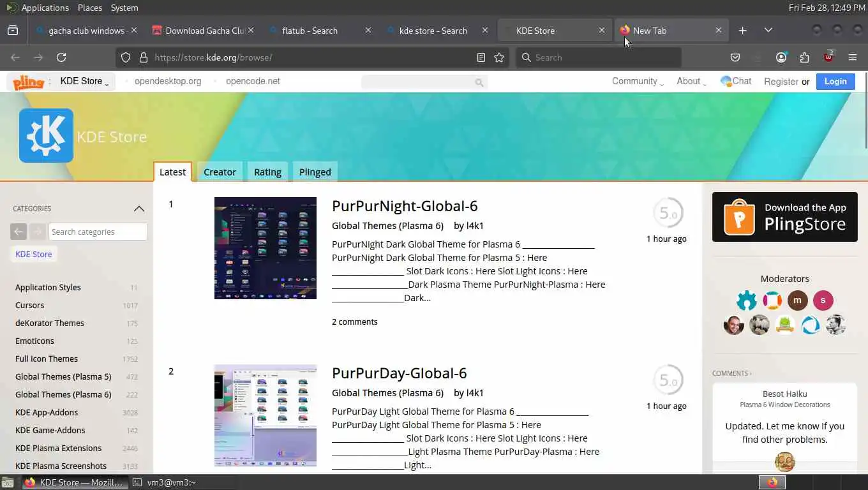Select the Full Icon Themes category
The width and height of the screenshot is (868, 490).
pos(47,359)
